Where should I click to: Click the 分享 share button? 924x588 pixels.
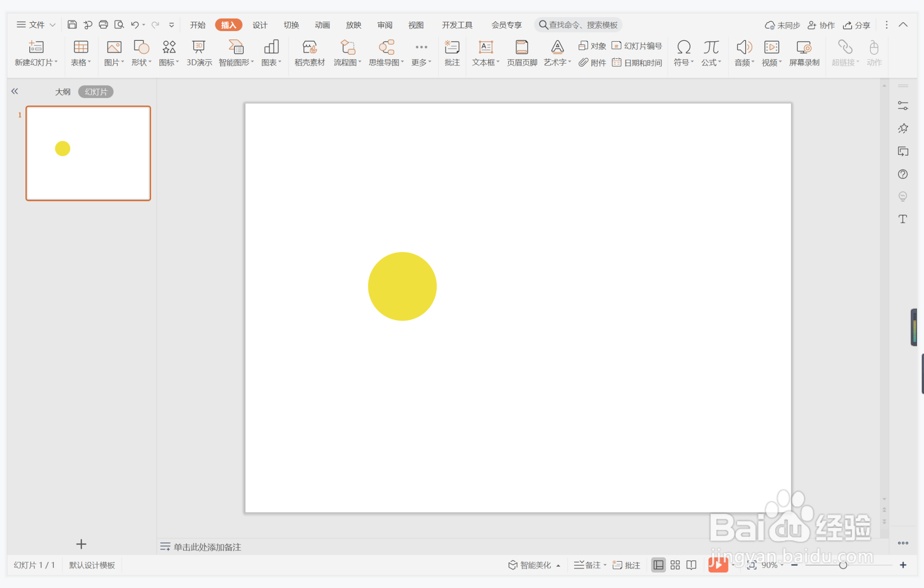pos(857,25)
